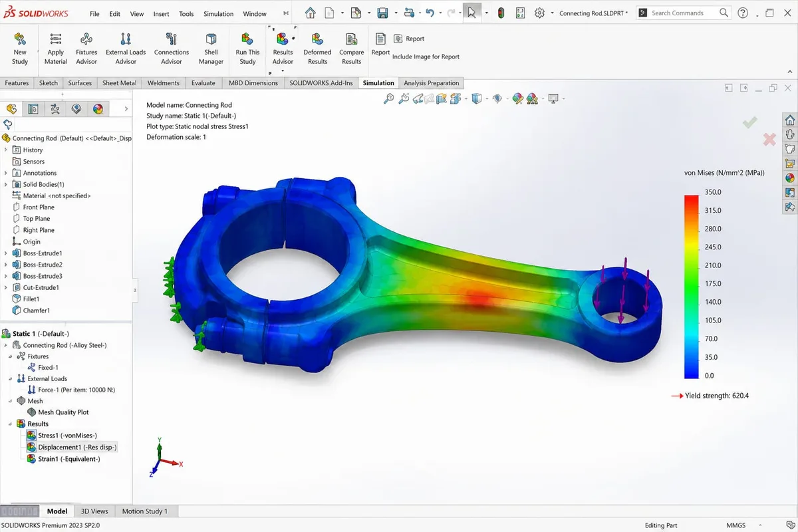Click the Report document icon at ribbon's right
Viewport: 798px width, 532px height.
380,39
